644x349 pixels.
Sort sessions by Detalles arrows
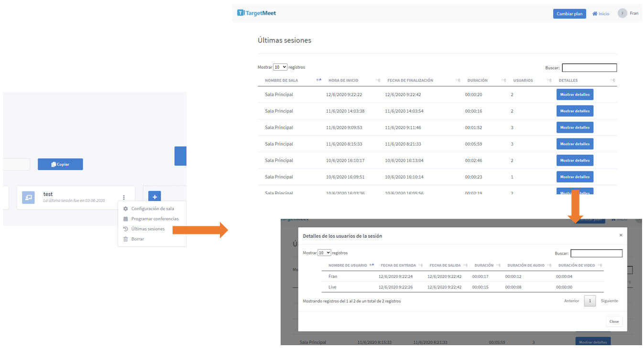coord(612,80)
